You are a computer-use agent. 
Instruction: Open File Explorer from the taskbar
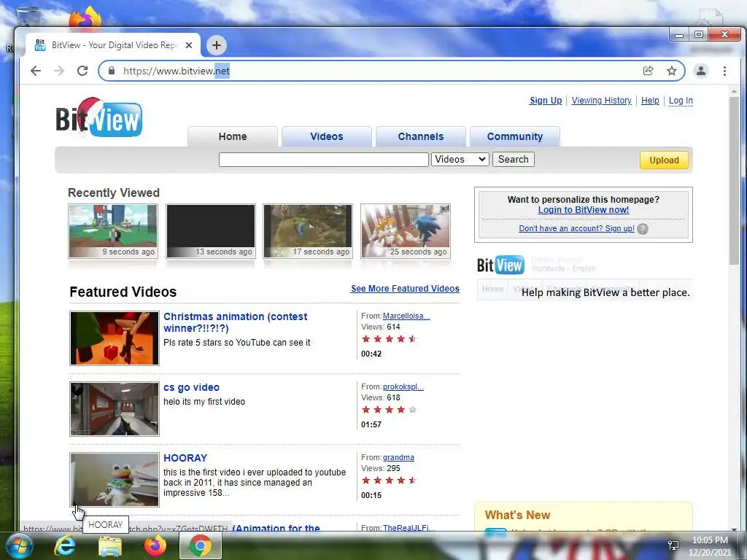tap(110, 546)
